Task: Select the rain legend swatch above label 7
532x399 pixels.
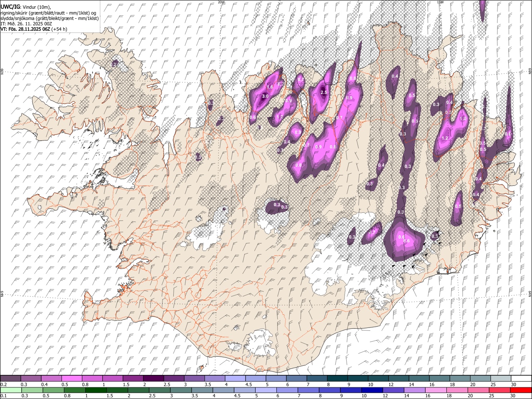Action: click(x=308, y=390)
